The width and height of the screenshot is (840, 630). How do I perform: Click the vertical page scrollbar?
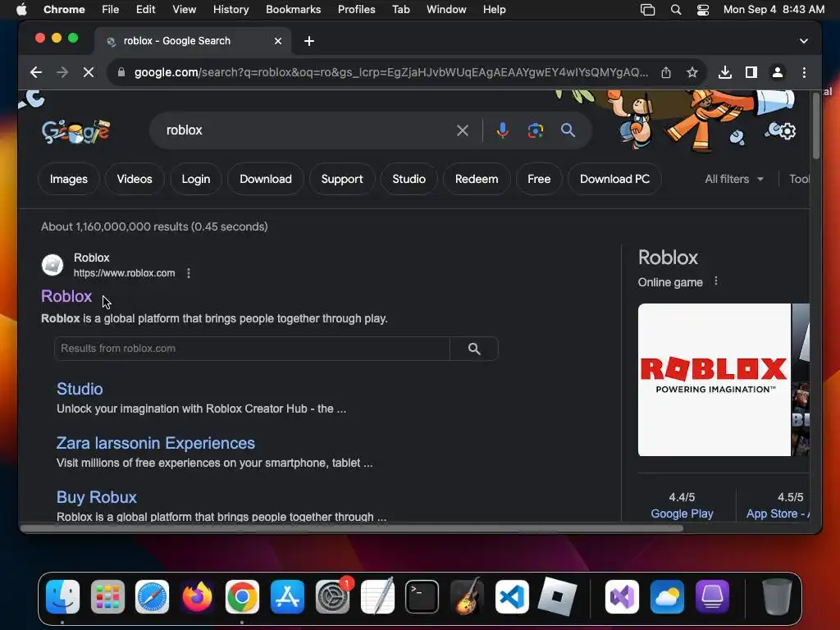(816, 126)
